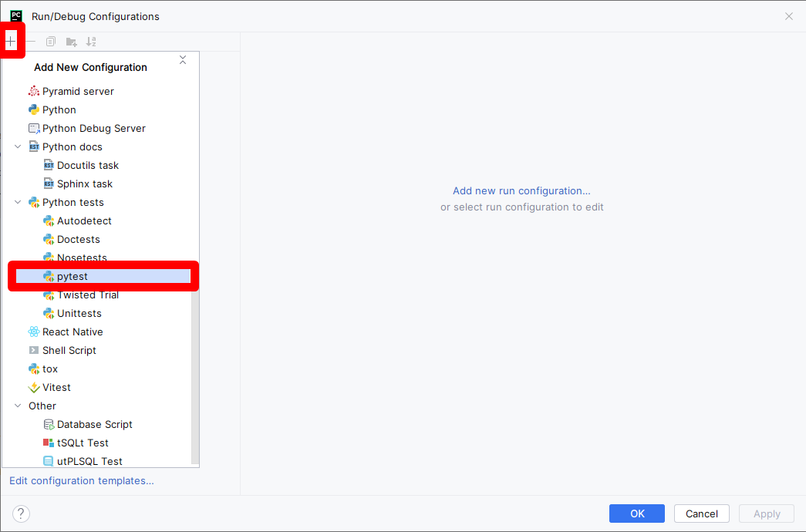Click the Python Debug Server icon

[x=34, y=128]
